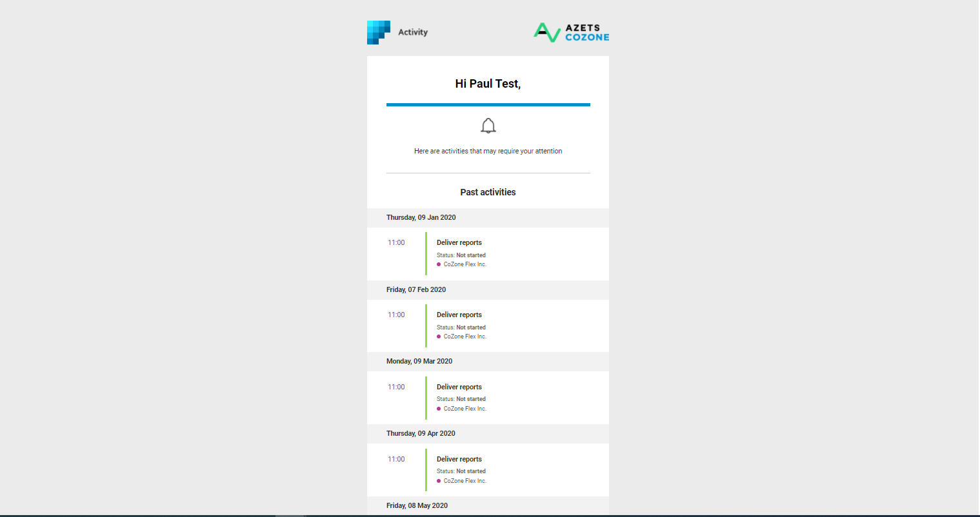Collapse the Monday, 09 Mar 2020 section
The image size is (980, 517).
pos(419,361)
